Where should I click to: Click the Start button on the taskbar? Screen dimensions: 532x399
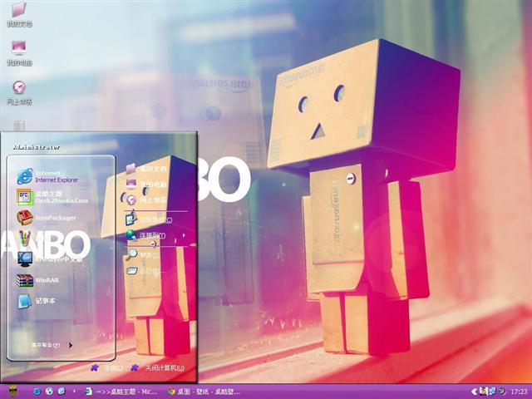[x=12, y=392]
